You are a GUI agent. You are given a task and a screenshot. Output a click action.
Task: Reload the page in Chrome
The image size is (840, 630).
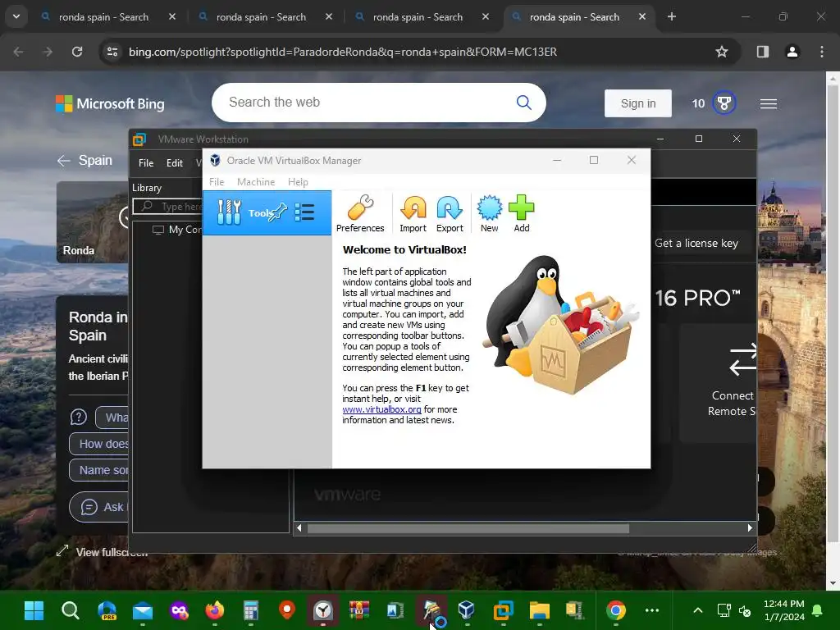tap(77, 52)
